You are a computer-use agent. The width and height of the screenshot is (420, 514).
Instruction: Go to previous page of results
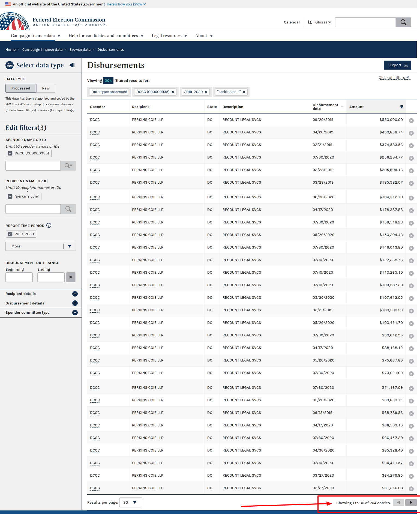[x=398, y=503]
